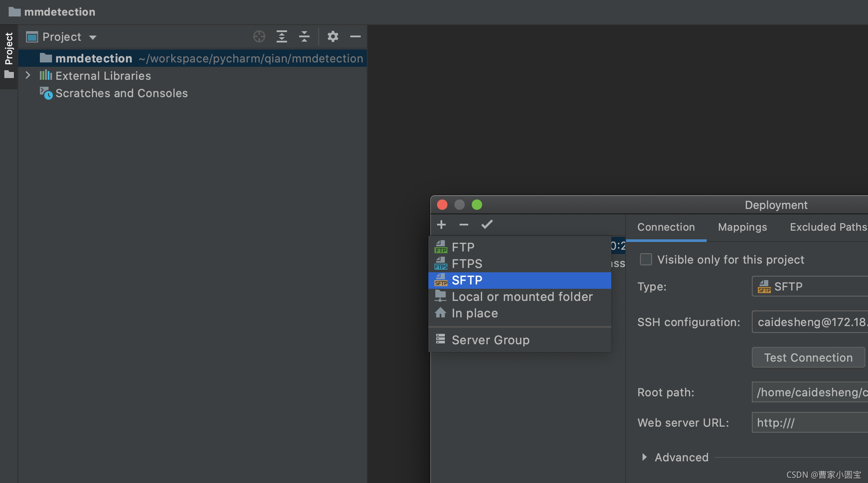Expand the Advanced section
868x483 pixels.
pyautogui.click(x=644, y=457)
